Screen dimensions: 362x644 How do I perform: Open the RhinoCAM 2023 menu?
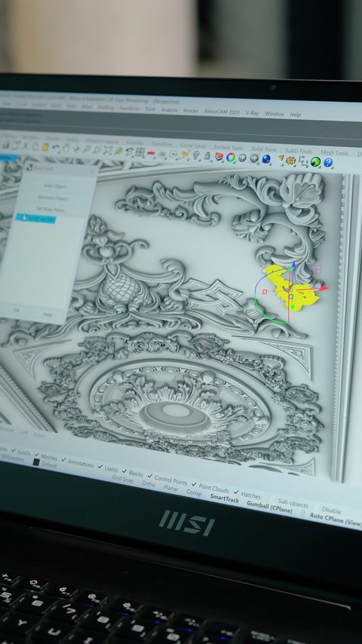pos(222,112)
